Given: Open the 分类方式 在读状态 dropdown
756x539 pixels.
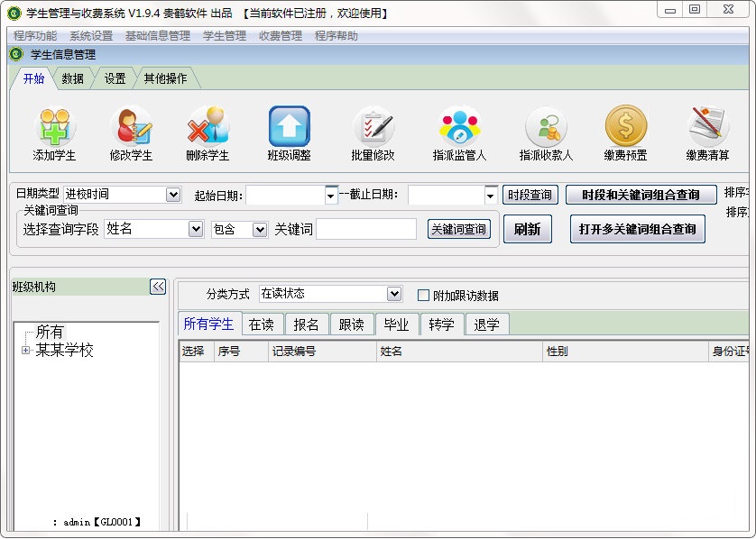Looking at the screenshot, I should (394, 293).
